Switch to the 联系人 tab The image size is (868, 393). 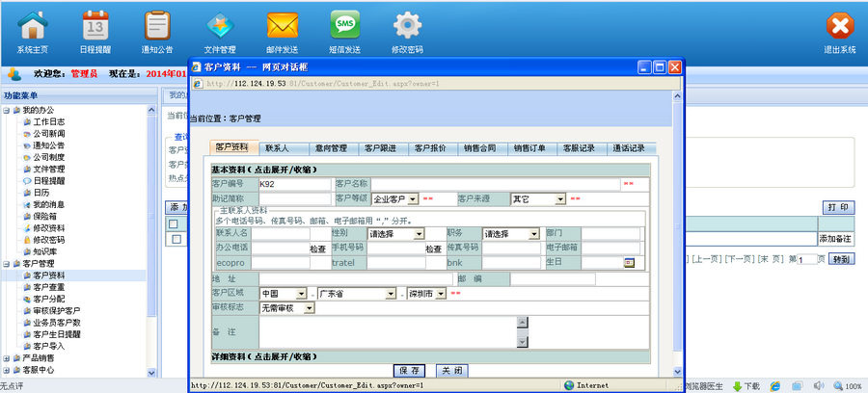pyautogui.click(x=284, y=148)
